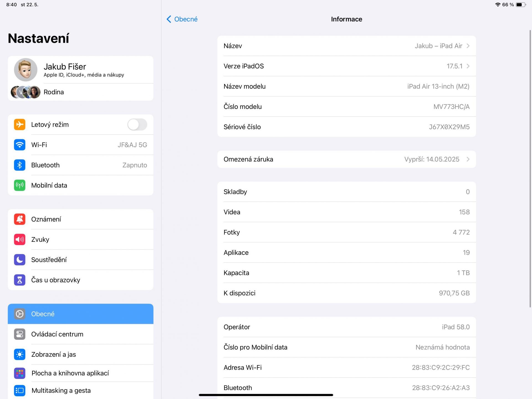Screen dimensions: 532x399
Task: Tap the Adresa Wi-Fi MAC address
Action: point(441,367)
